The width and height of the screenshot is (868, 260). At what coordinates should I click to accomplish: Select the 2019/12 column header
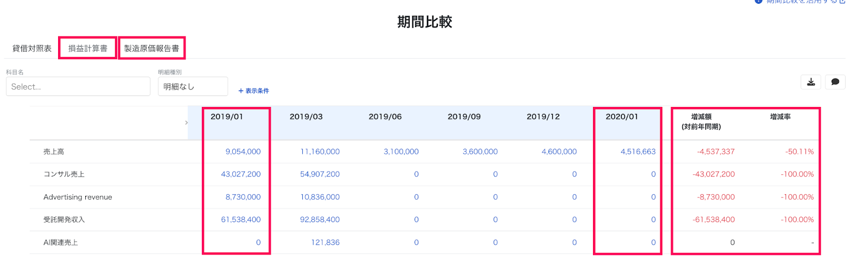pos(543,117)
